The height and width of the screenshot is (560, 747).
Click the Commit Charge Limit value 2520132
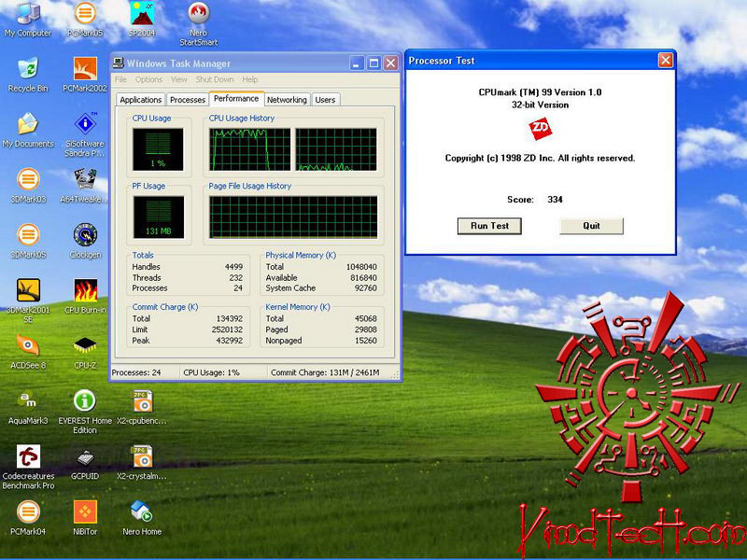(227, 329)
